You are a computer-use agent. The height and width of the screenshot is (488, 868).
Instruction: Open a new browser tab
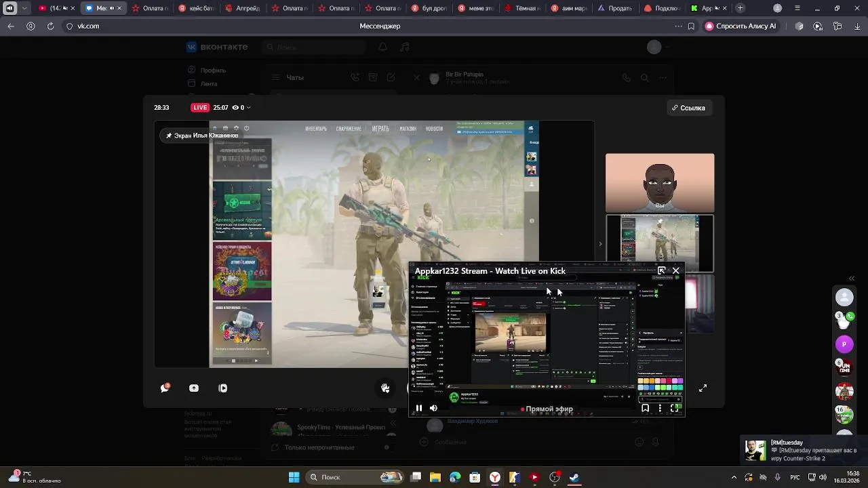click(x=740, y=8)
